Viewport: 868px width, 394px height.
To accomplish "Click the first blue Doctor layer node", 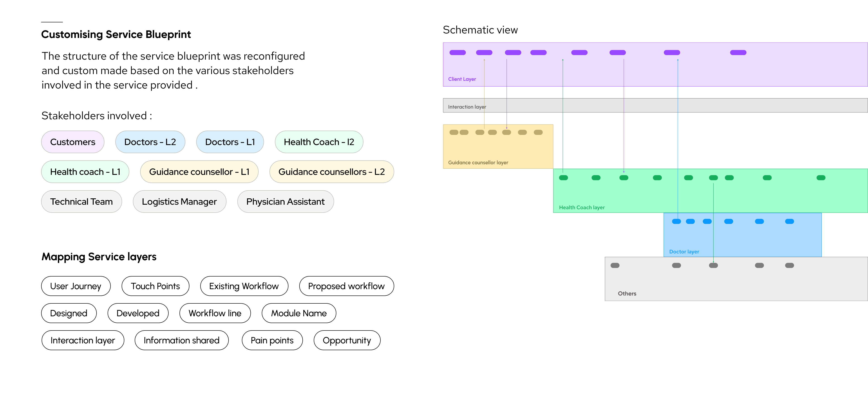I will 676,222.
